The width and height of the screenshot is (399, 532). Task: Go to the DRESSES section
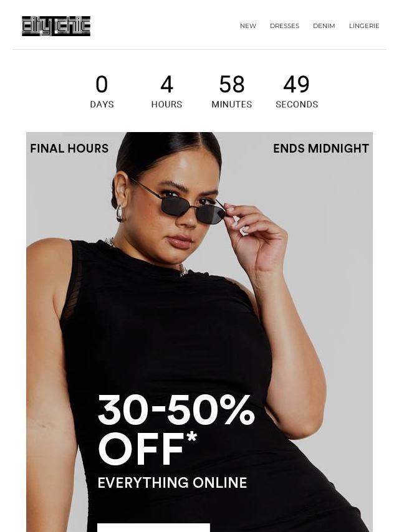(284, 26)
